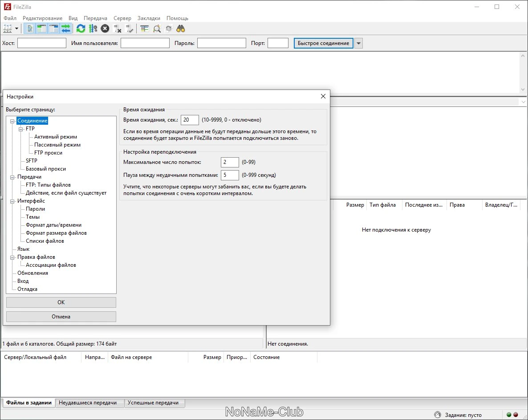Open the Отладка settings page
528x420 pixels.
pyautogui.click(x=27, y=290)
